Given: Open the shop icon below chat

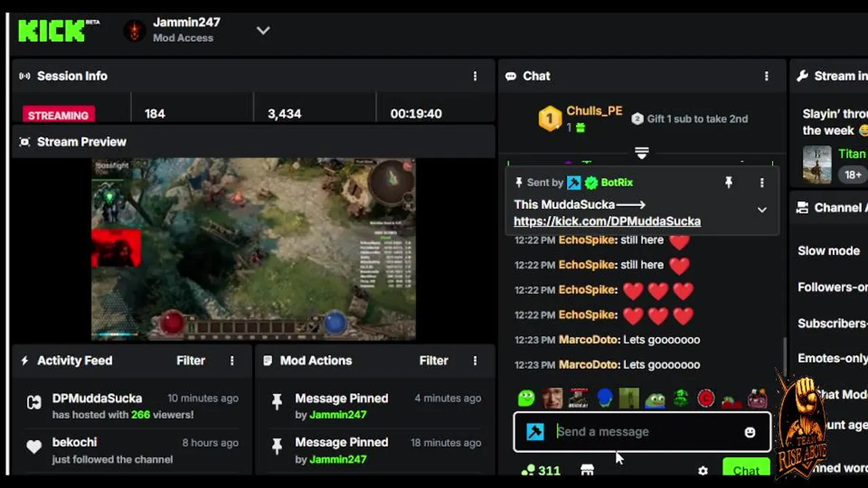Looking at the screenshot, I should (587, 470).
